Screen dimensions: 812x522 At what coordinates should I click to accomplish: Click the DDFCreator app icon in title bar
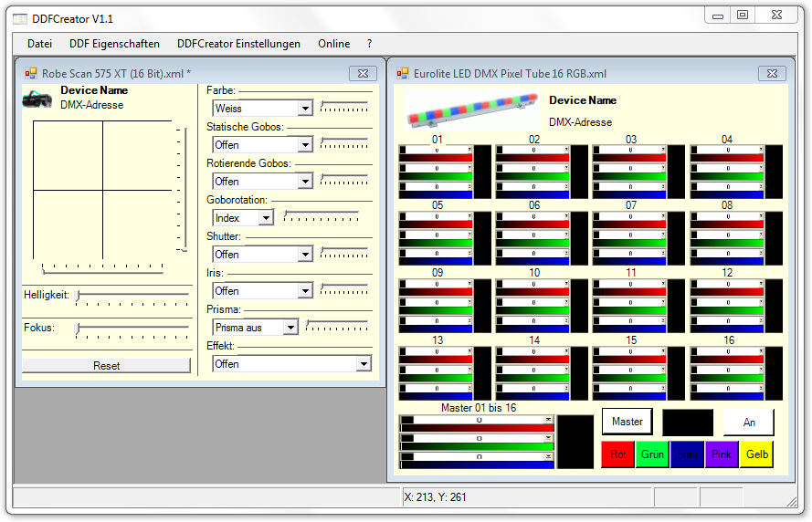19,18
